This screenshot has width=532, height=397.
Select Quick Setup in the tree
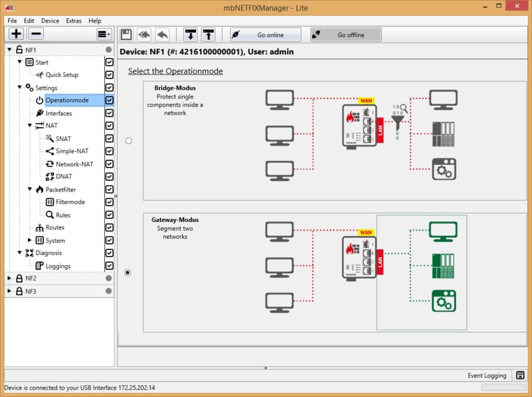click(61, 75)
